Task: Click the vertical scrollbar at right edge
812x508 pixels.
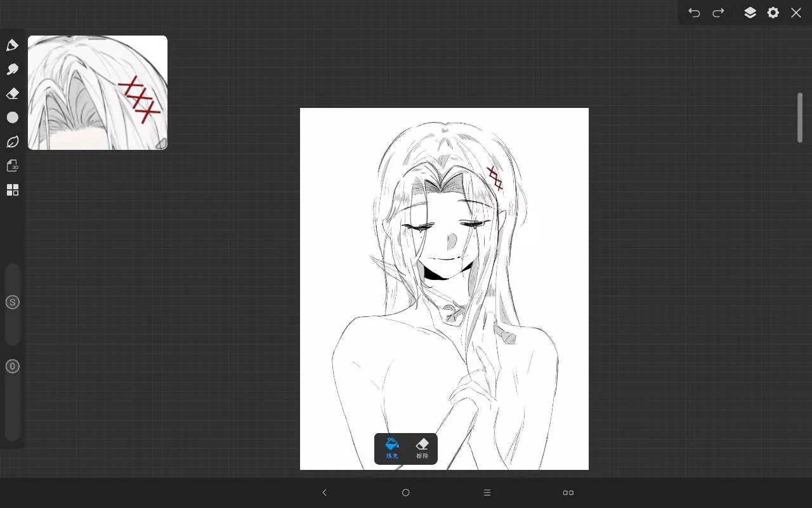Action: pyautogui.click(x=800, y=118)
